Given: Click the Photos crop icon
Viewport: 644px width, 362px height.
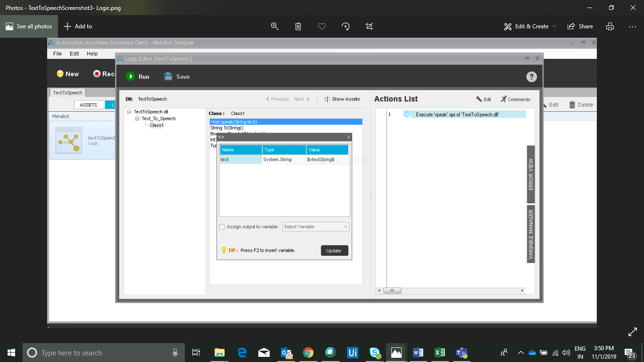Looking at the screenshot, I should pos(369,26).
